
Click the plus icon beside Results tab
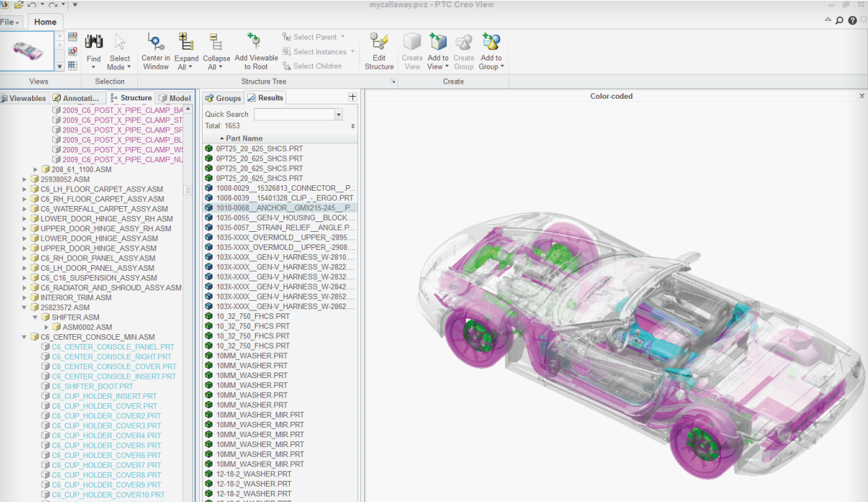352,97
